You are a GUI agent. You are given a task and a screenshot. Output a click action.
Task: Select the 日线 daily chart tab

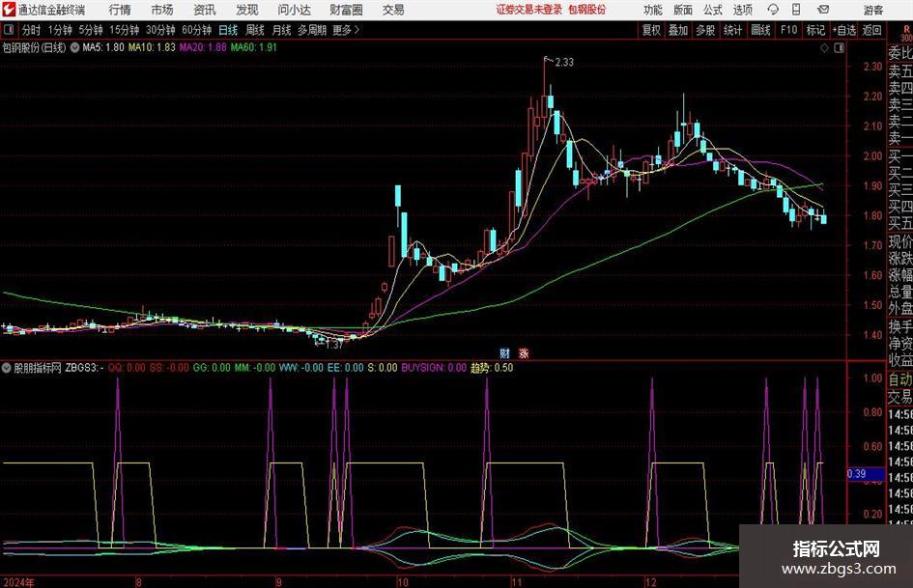coord(228,30)
